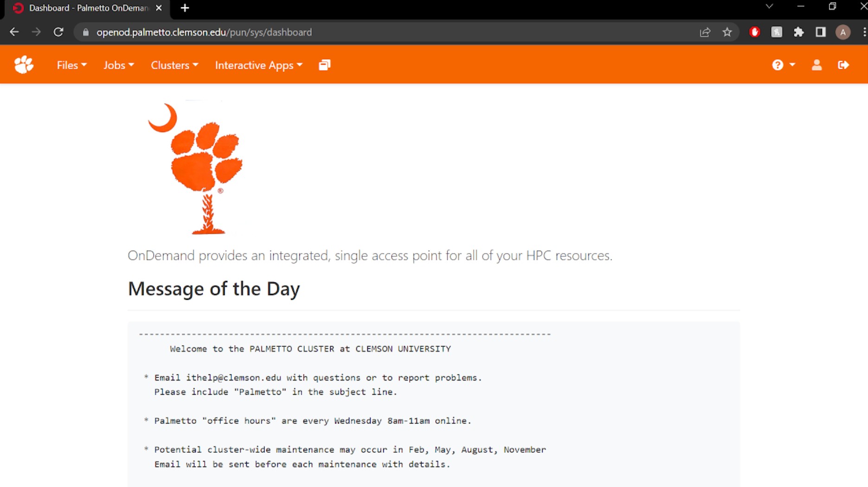The height and width of the screenshot is (487, 868).
Task: Open the My Interactive Sessions icon
Action: [x=324, y=65]
